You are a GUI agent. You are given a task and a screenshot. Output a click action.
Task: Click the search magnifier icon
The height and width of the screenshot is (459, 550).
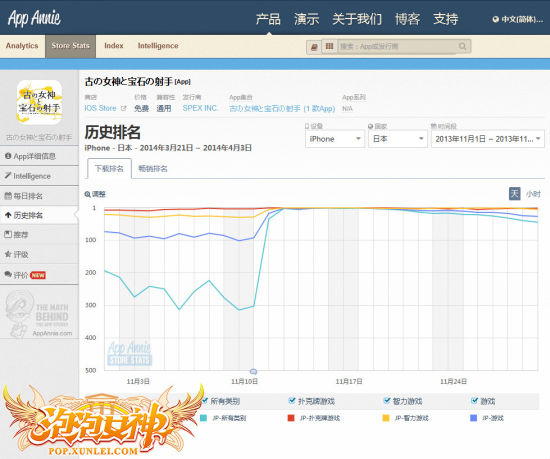(x=462, y=46)
